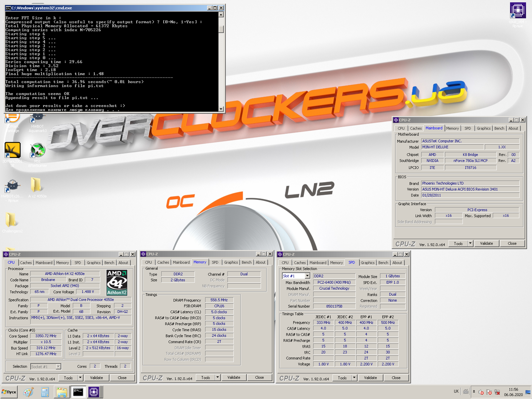Screen dimensions: 532x399
Task: Open About tab in the CPU-Z SPD window
Action: (397, 263)
